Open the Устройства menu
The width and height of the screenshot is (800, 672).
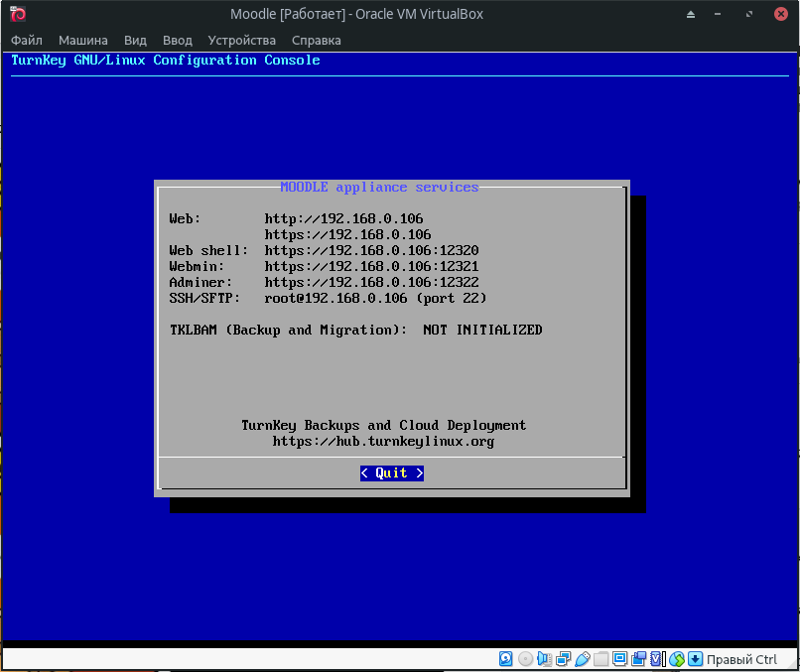coord(242,41)
